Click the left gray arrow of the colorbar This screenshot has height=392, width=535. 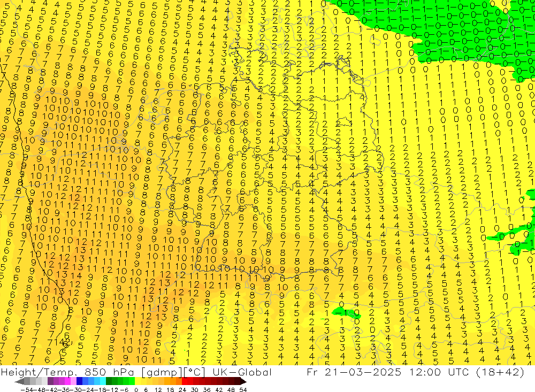click(x=19, y=381)
